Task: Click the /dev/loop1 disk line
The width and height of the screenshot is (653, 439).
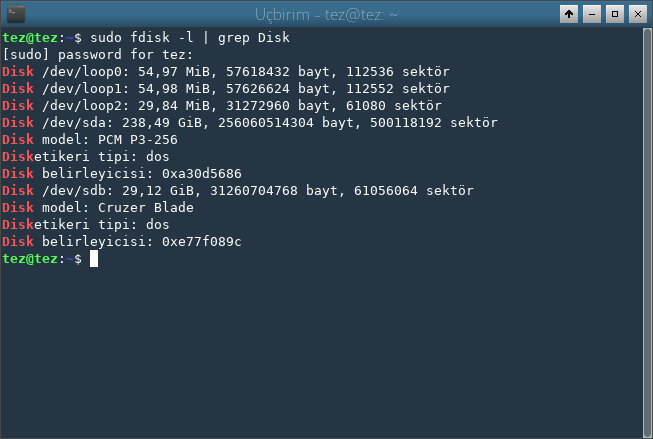Action: tap(226, 88)
